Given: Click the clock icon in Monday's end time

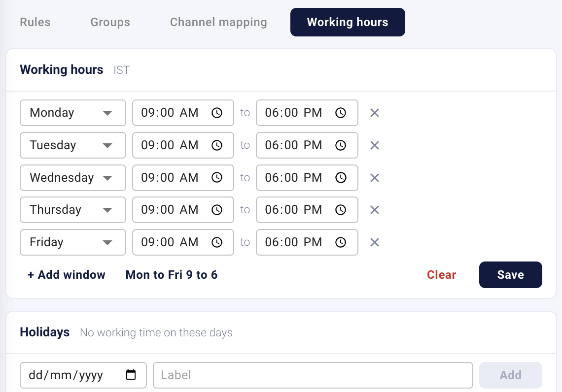Looking at the screenshot, I should [341, 113].
